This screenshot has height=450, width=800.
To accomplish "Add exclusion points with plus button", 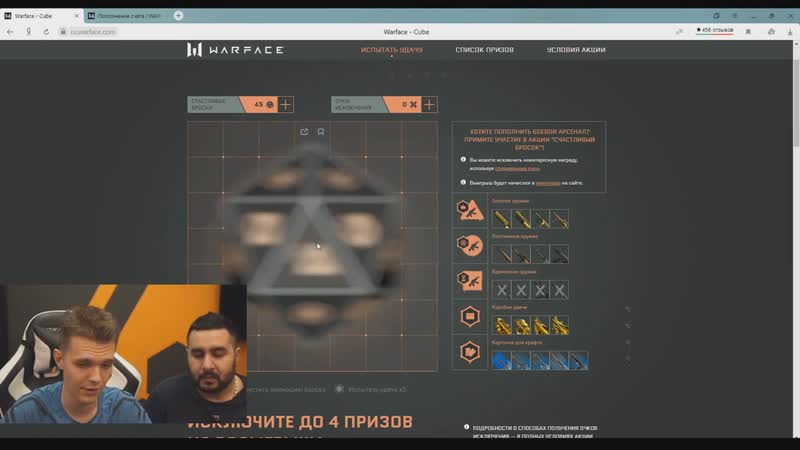I will point(430,105).
